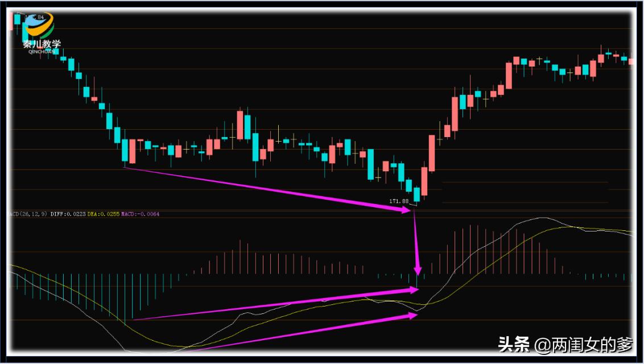Click the lowest cyan candlestick above 171.88

pos(416,195)
